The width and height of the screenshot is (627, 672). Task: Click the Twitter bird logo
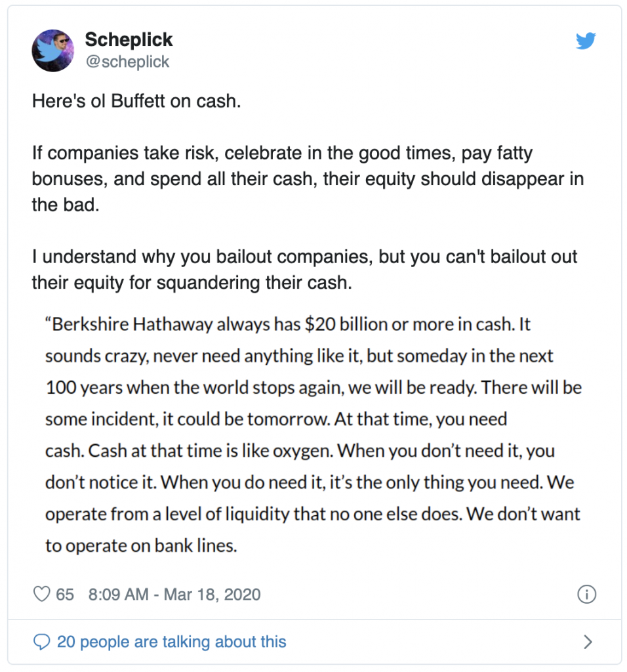[585, 41]
